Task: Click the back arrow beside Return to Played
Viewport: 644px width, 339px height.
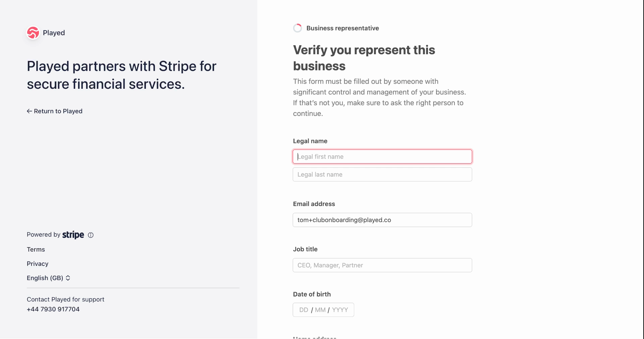Action: click(30, 111)
